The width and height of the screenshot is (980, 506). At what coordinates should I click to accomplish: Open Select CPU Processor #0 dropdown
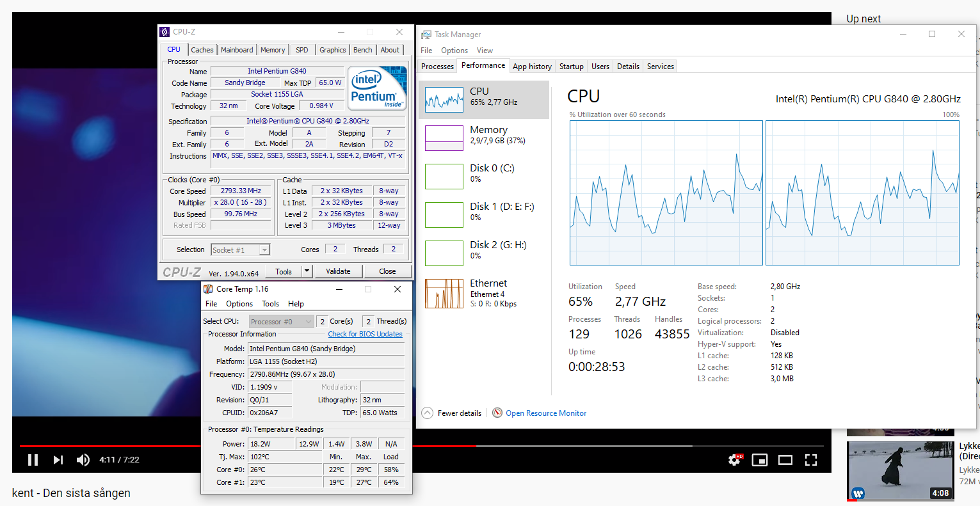[x=309, y=322]
